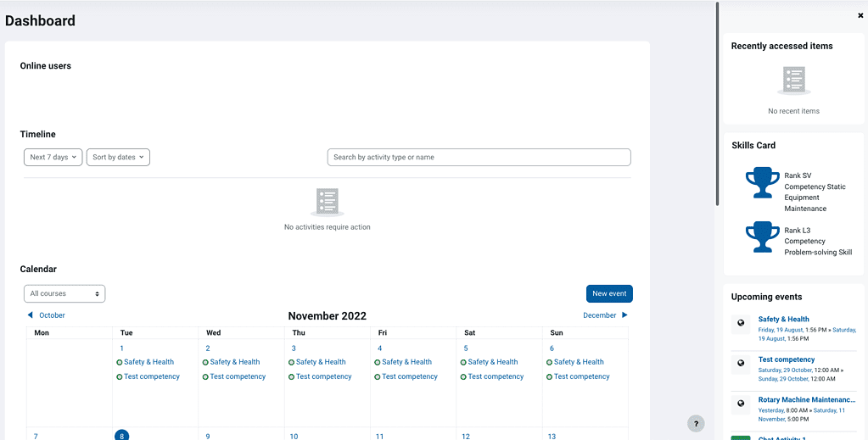Select calendar day 11

[x=380, y=436]
